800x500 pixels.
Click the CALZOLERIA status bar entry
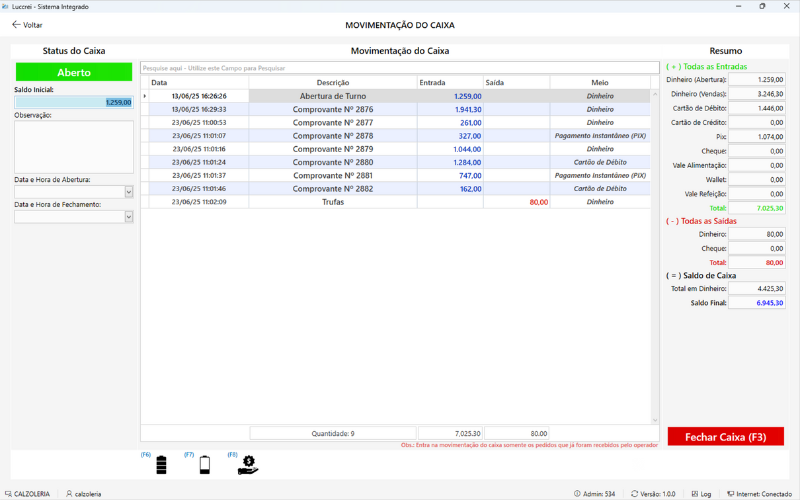point(28,494)
